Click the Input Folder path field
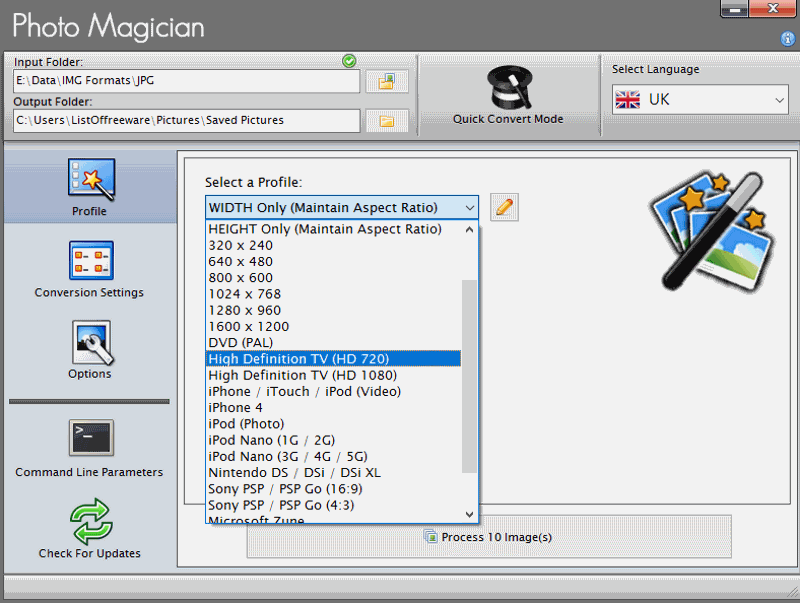Screen dimensions: 800x603 coord(187,81)
